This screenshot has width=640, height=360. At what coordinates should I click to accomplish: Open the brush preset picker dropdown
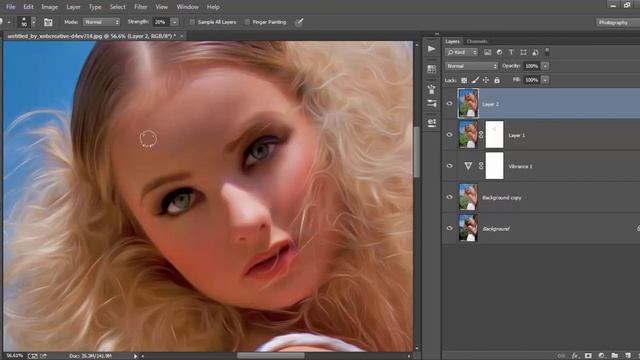[33, 22]
